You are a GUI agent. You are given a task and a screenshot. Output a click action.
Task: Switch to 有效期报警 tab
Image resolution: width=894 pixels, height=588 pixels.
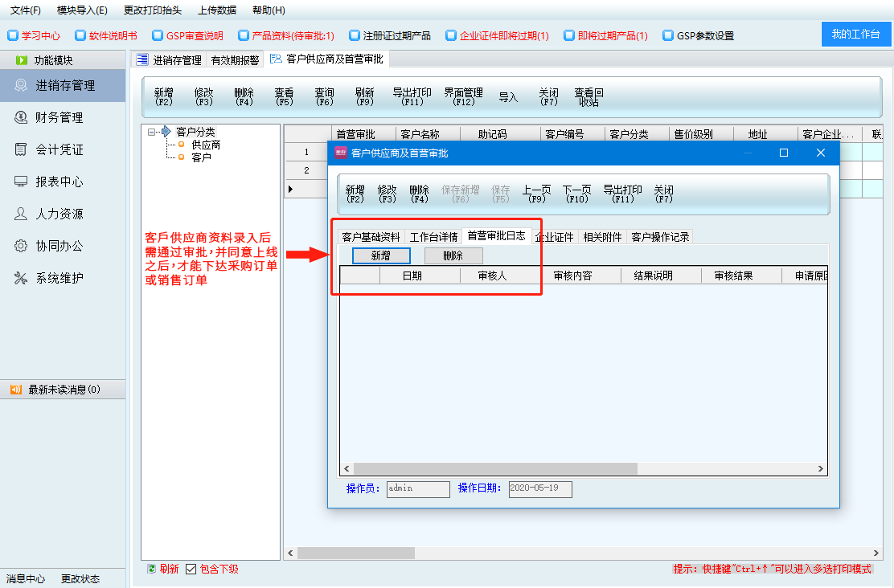(234, 59)
